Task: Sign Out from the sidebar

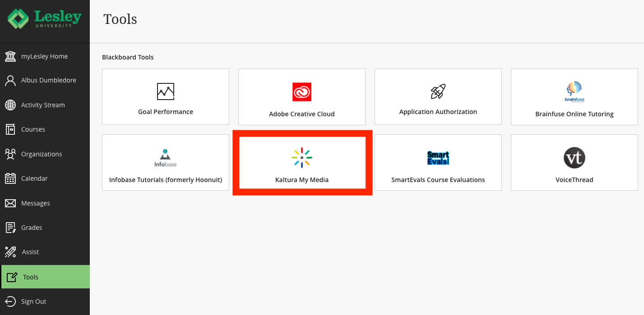Action: click(45, 301)
